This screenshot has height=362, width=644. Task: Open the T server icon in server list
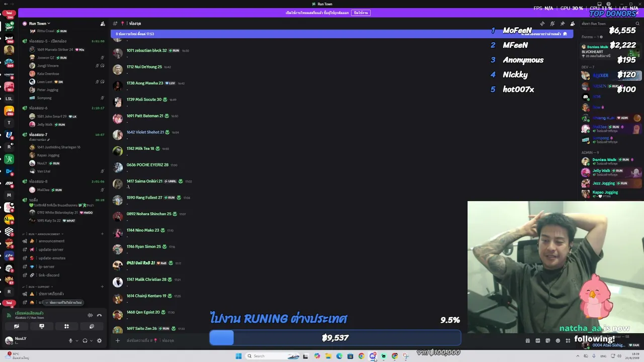9,123
